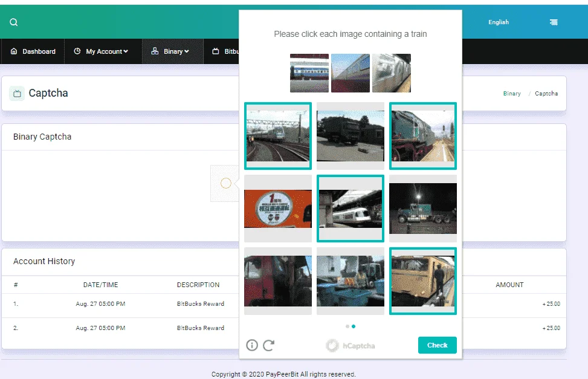Deselect the yellow train with person tile
Viewport: 588px width, 379px height.
click(423, 281)
